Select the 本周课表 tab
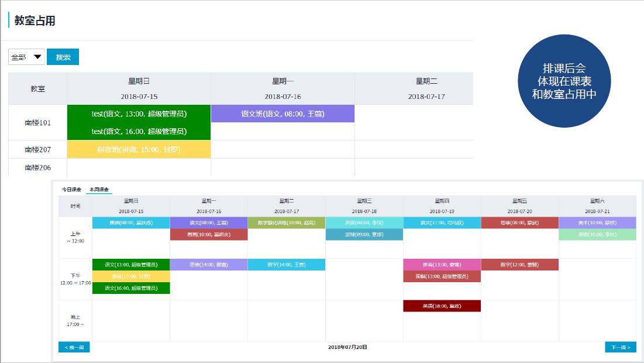The height and width of the screenshot is (363, 644). click(99, 190)
